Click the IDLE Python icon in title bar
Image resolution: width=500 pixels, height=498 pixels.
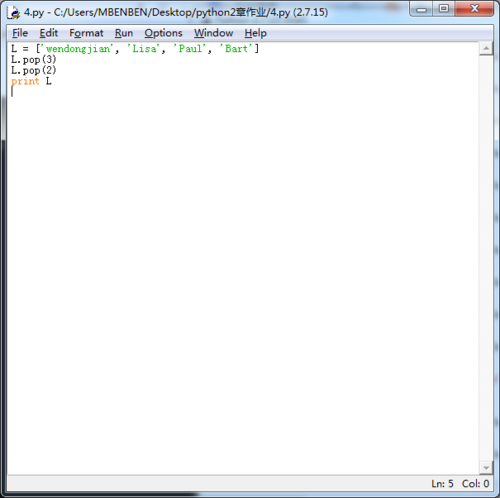[14, 13]
